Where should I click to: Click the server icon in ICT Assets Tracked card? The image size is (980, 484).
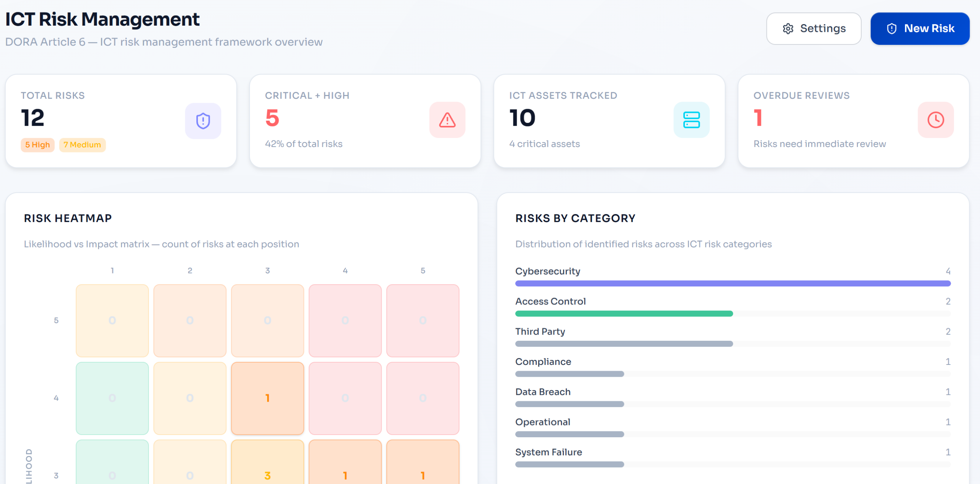coord(691,120)
